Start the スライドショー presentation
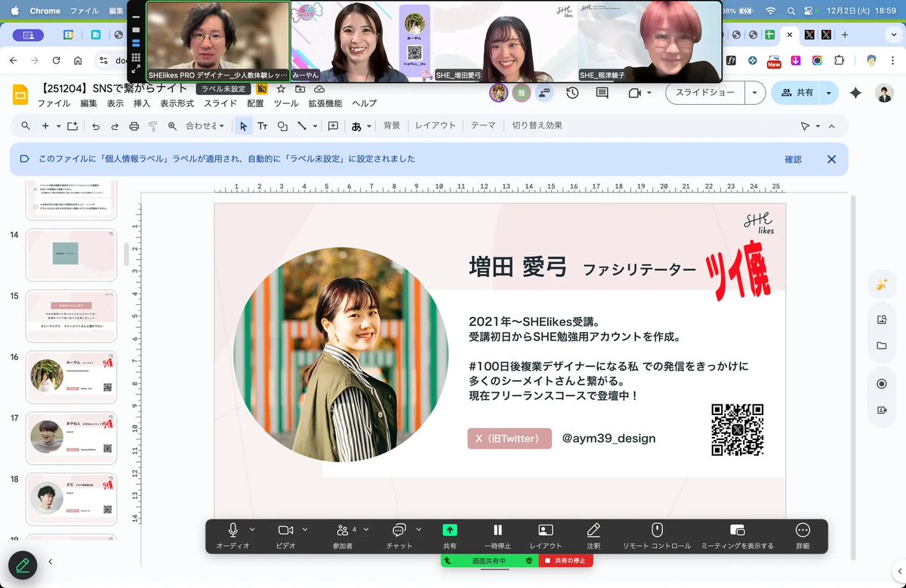Image resolution: width=906 pixels, height=588 pixels. point(705,92)
